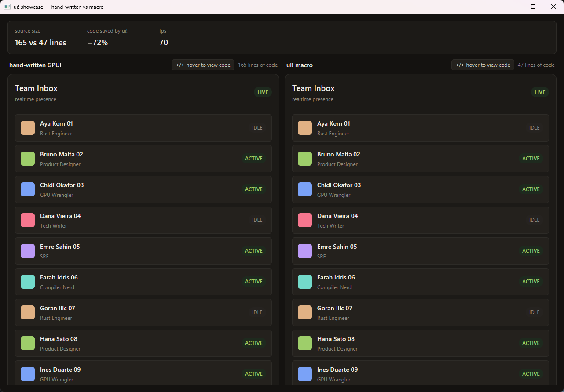Click the fps value 70
The image size is (564, 392).
[164, 43]
